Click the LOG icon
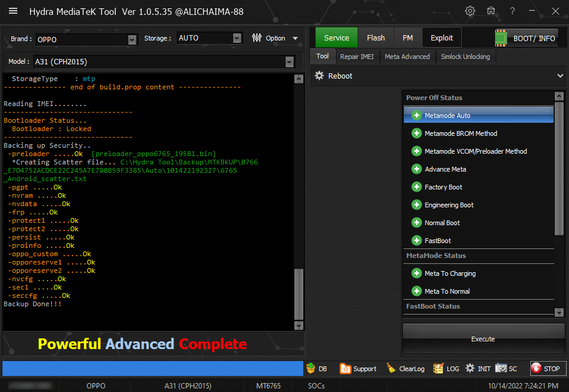Image resolution: width=569 pixels, height=392 pixels. pos(438,368)
